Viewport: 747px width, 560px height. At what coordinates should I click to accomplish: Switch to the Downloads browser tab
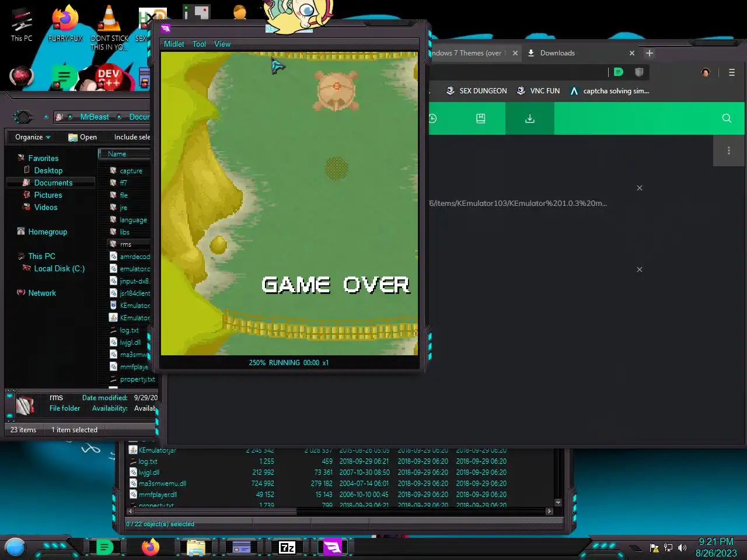(x=557, y=53)
